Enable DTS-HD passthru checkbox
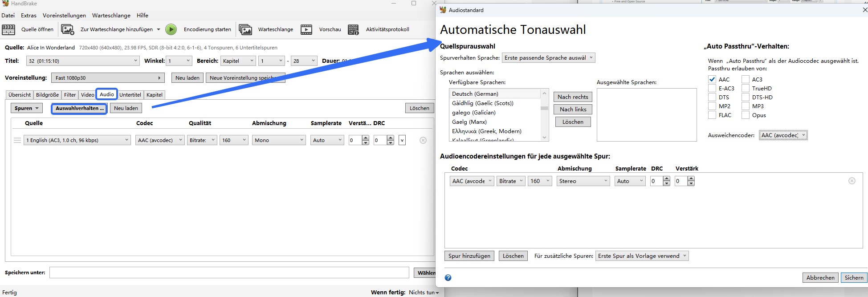 point(746,97)
